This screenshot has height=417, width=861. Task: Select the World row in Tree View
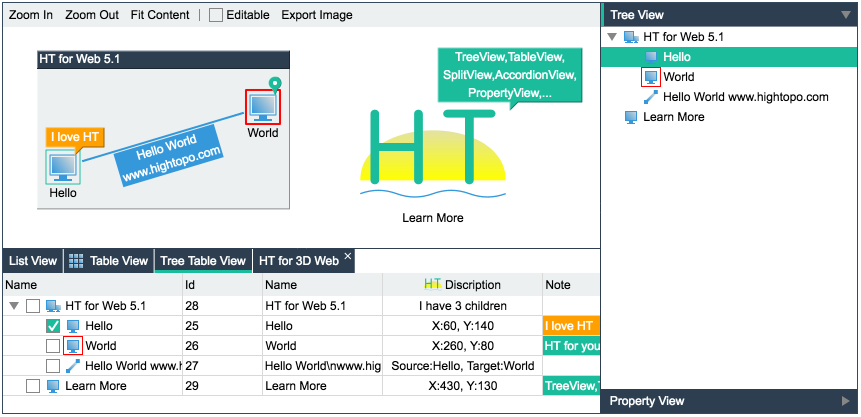pyautogui.click(x=729, y=77)
